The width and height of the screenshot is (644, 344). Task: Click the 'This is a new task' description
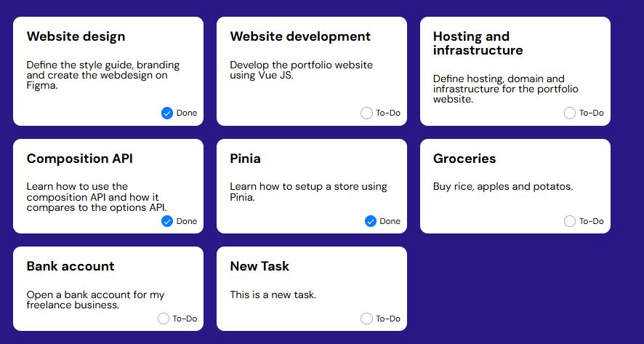(x=273, y=295)
